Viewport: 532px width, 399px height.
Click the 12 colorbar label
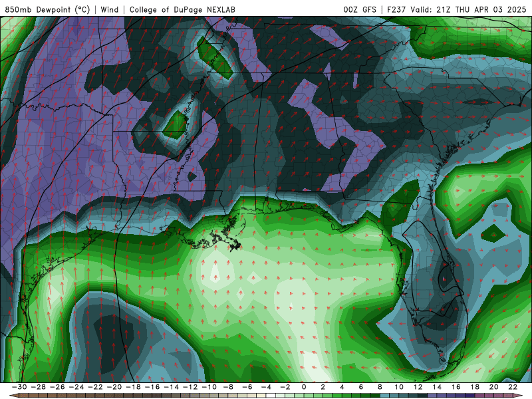418,387
